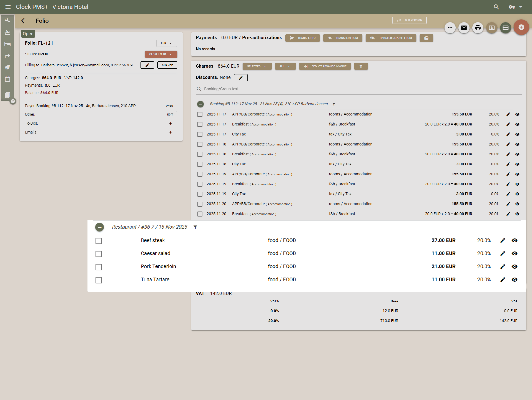Collapse the Restaurant #36 charge group
Screen dimensions: 532x400
tap(99, 227)
